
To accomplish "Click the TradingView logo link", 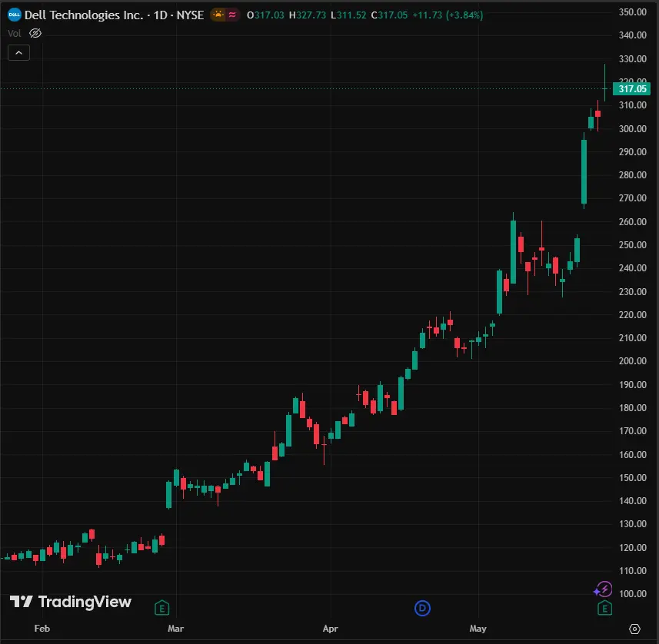I will tap(71, 602).
